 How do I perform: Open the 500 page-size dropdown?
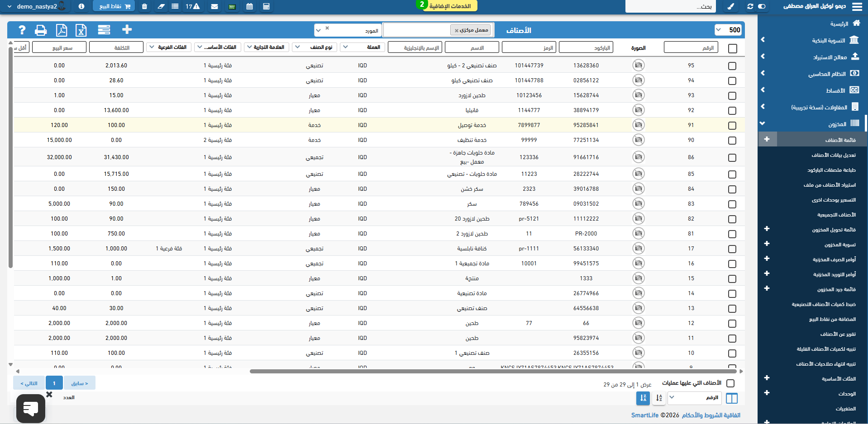(729, 30)
